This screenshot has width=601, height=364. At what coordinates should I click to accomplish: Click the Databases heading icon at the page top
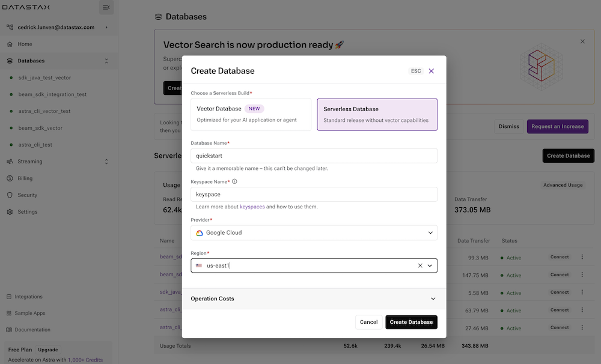(x=158, y=17)
